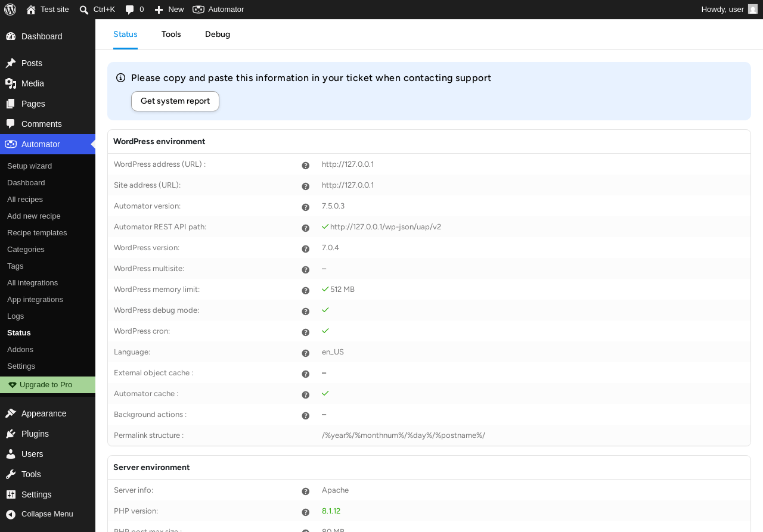
Task: Click the Plugins plug icon in sidebar
Action: tap(11, 434)
